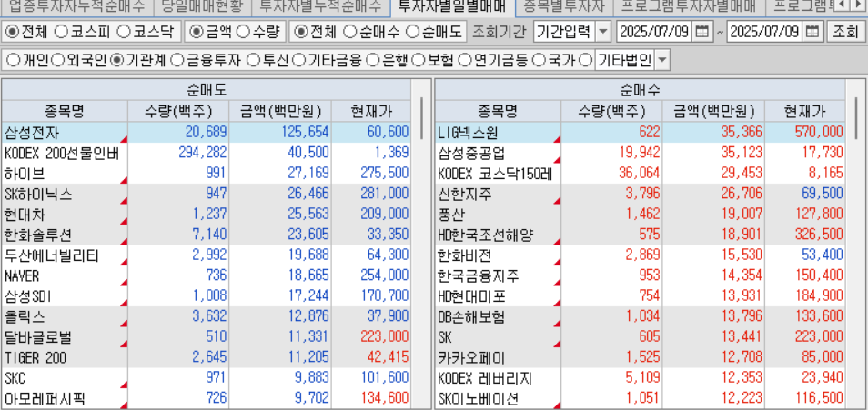This screenshot has height=410, width=868.
Task: Select 카카오페이 row
Action: [641, 358]
